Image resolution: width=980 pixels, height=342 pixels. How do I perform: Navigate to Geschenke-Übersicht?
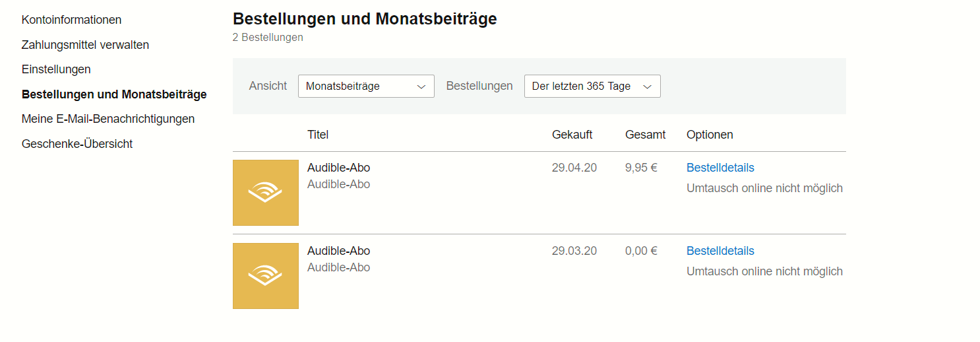pos(77,144)
